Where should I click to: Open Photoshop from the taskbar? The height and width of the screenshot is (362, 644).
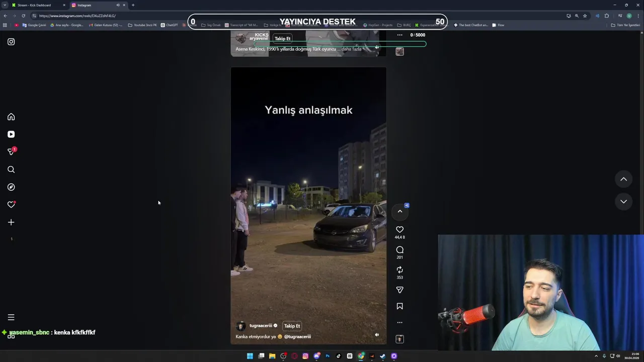point(328,356)
